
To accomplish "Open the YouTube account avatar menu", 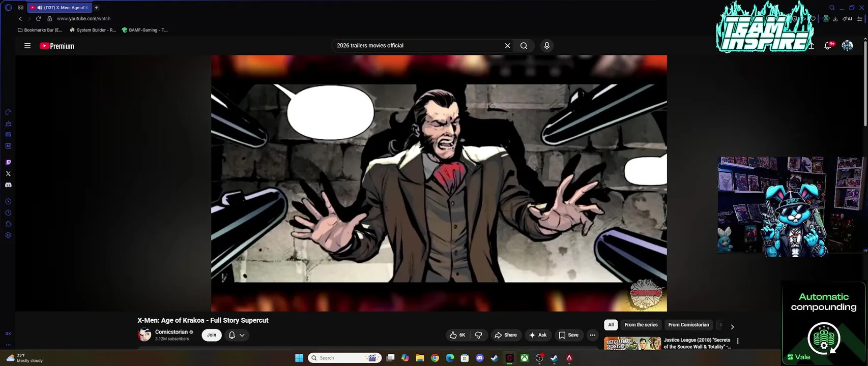I will click(847, 46).
